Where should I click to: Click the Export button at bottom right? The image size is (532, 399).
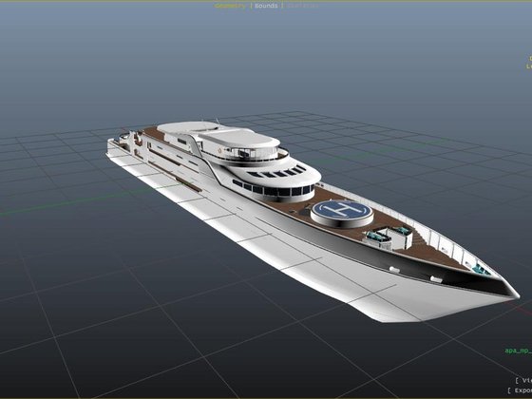[520, 390]
